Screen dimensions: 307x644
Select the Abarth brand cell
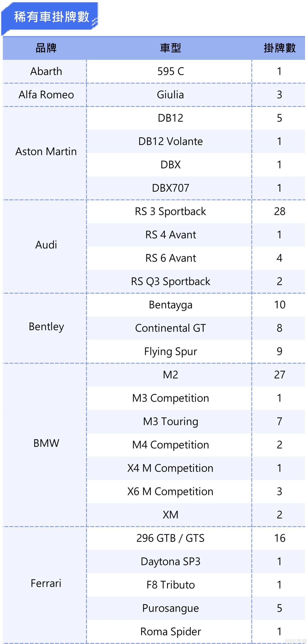(46, 72)
